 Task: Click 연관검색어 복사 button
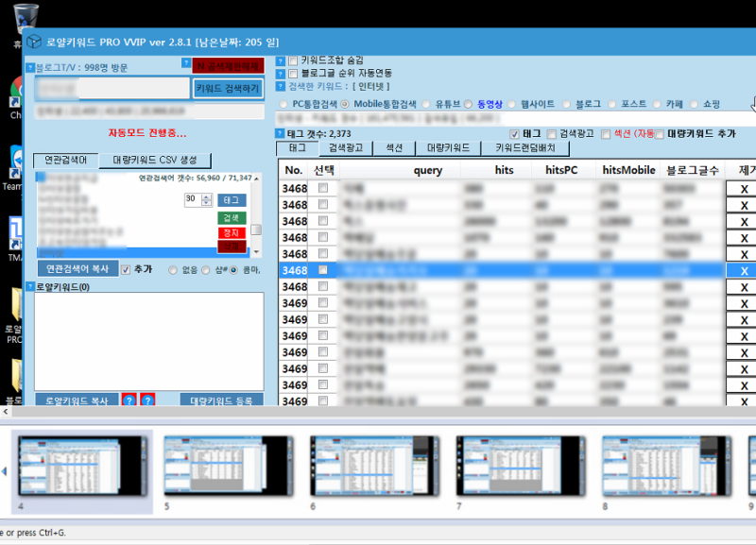tap(77, 269)
